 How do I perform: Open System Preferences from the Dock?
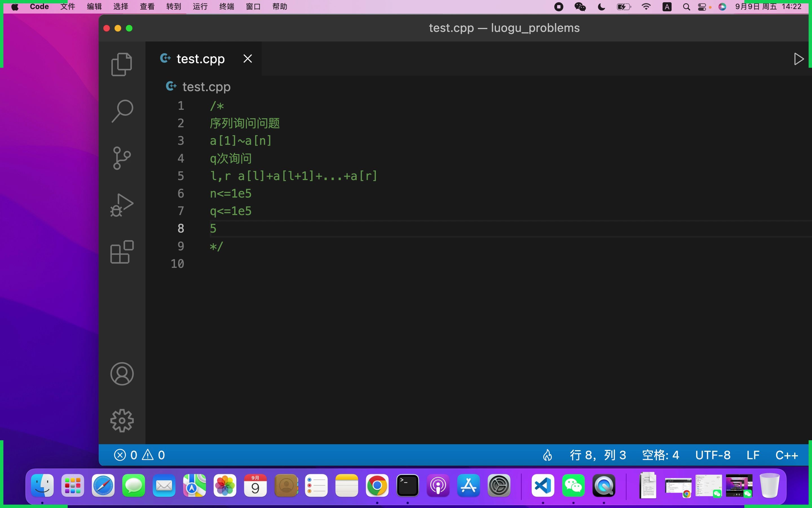coord(499,485)
